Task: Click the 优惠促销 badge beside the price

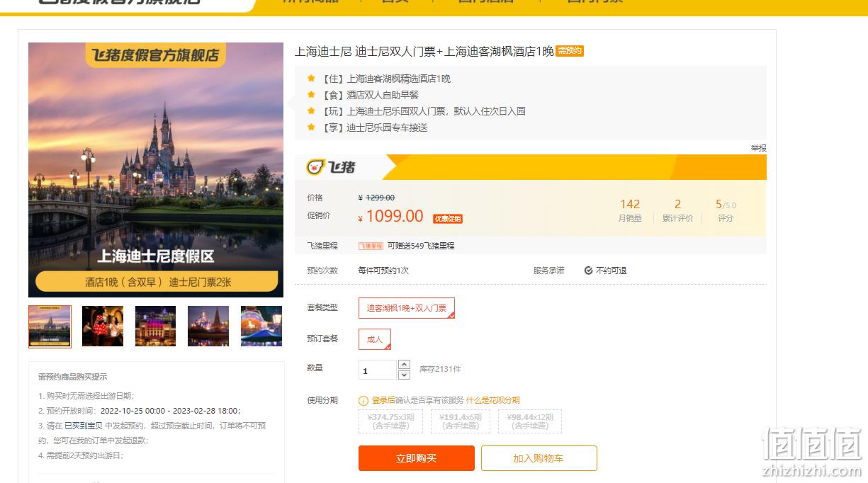Action: pyautogui.click(x=447, y=219)
